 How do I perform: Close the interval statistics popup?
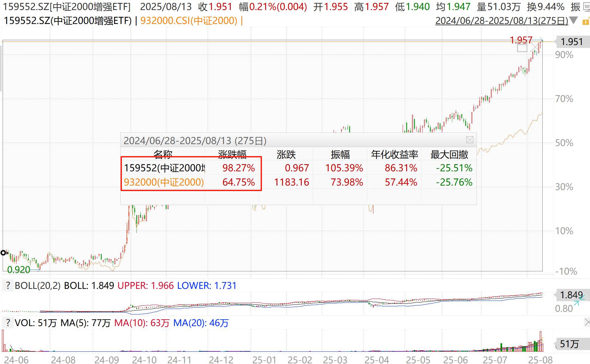tap(470, 140)
